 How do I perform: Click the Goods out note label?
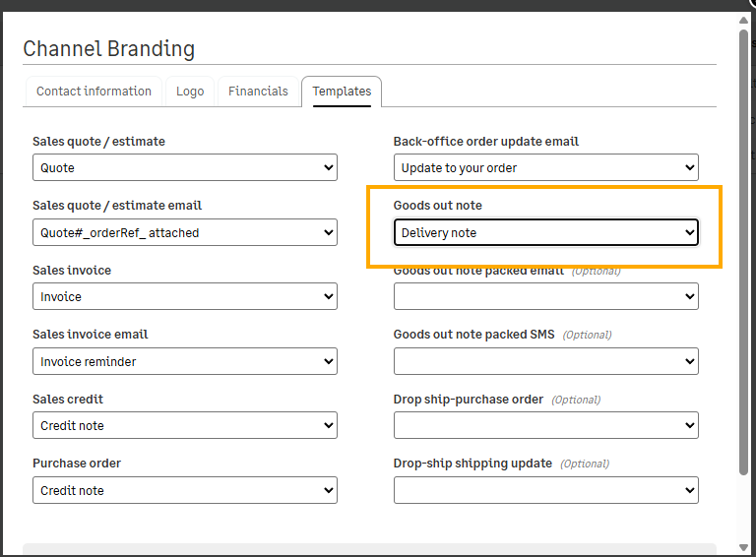(438, 206)
